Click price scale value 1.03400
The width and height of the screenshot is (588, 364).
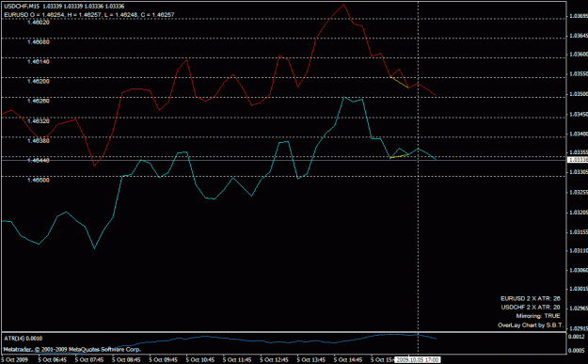click(x=579, y=134)
